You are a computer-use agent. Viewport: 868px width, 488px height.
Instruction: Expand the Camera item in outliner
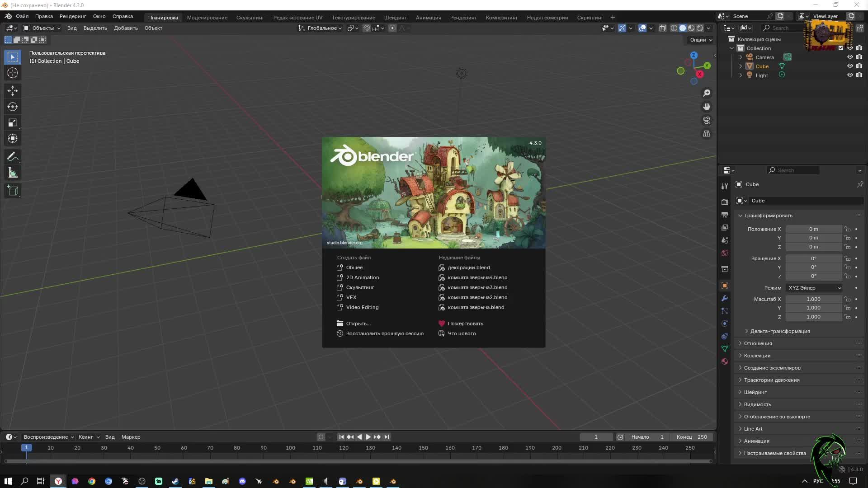point(741,57)
